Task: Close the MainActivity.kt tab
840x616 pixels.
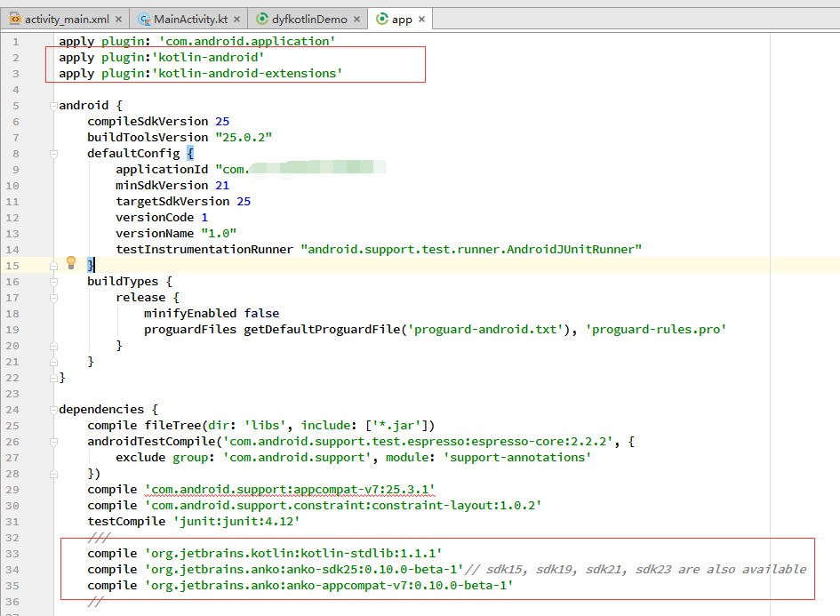Action: click(236, 20)
